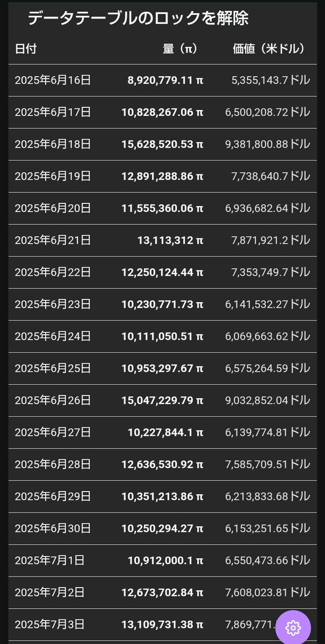Image resolution: width=325 pixels, height=644 pixels.
Task: Click the 15,047,229.79 π amount
Action: pos(162,400)
